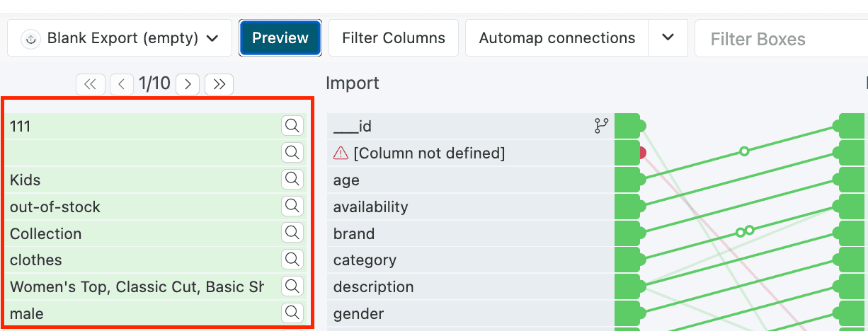Go to previous preview record
This screenshot has width=868, height=331.
[x=122, y=84]
